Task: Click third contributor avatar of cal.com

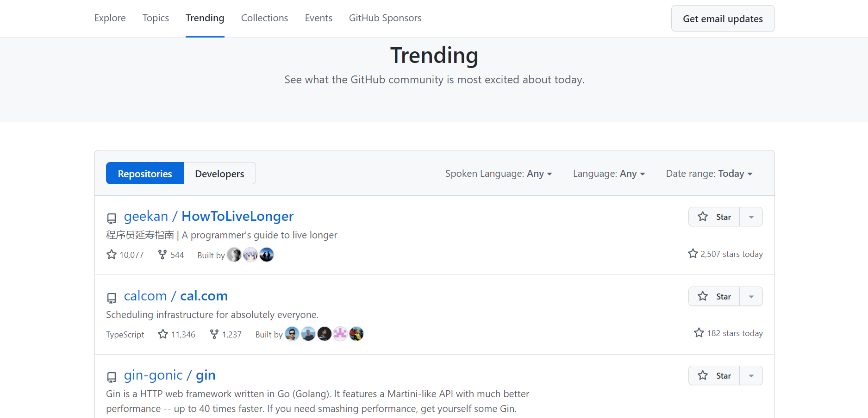Action: pyautogui.click(x=325, y=334)
